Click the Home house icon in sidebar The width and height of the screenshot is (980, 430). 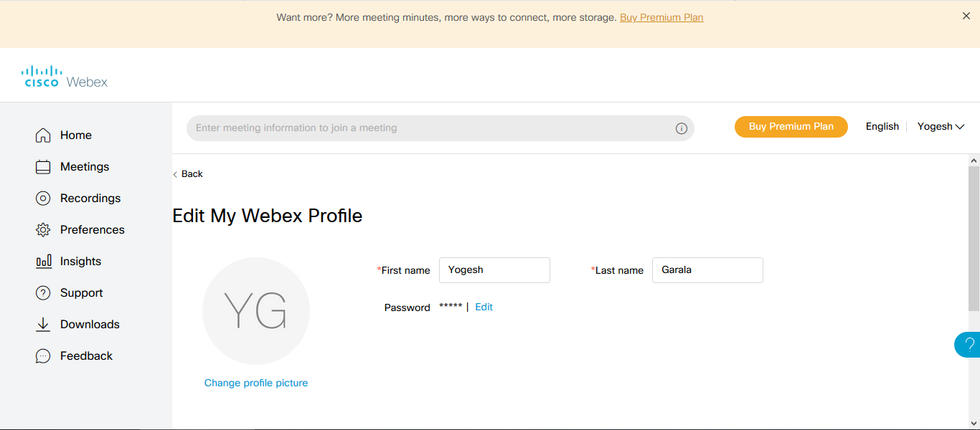pos(43,135)
